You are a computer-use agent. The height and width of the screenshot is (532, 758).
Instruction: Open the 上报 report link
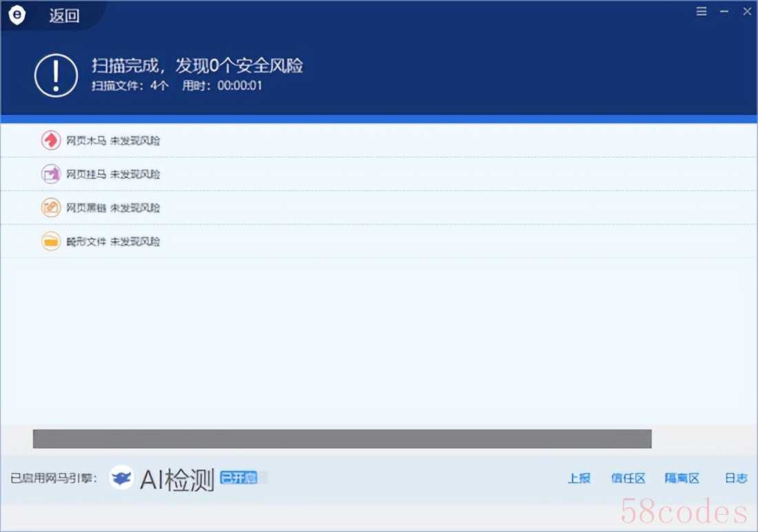(579, 478)
